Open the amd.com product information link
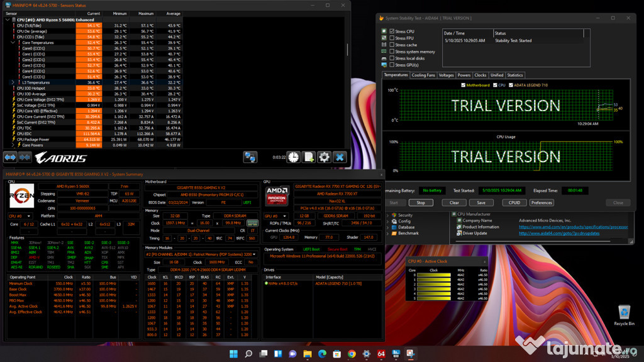The image size is (644, 362). pyautogui.click(x=574, y=227)
